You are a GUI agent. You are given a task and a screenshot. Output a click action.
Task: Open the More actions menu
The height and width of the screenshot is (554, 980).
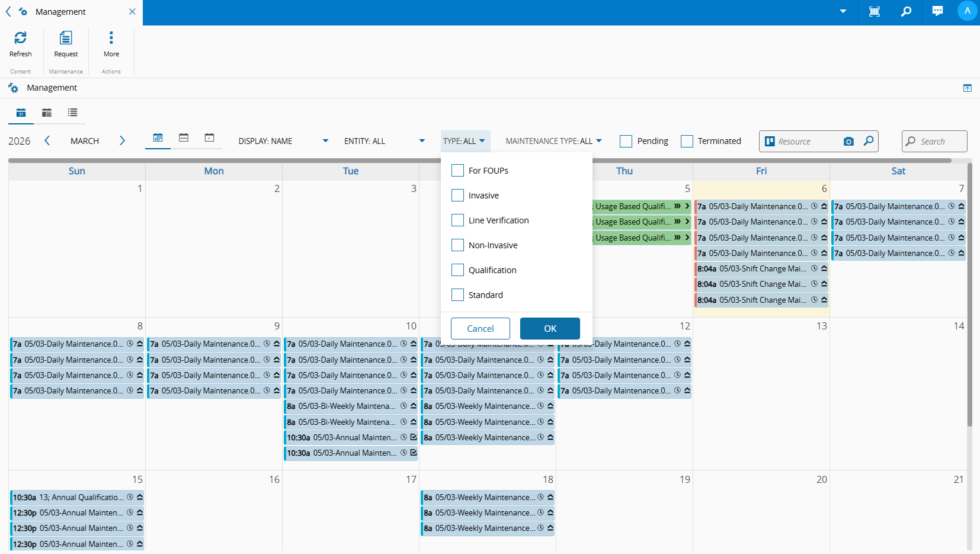(111, 44)
